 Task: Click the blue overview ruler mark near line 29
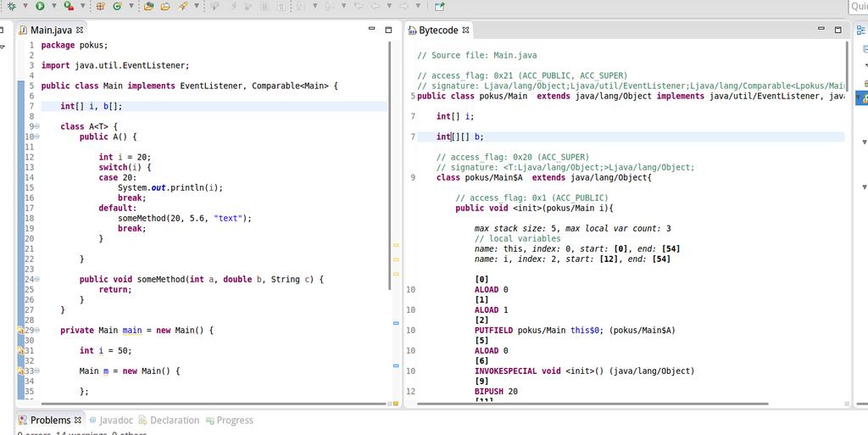click(396, 323)
